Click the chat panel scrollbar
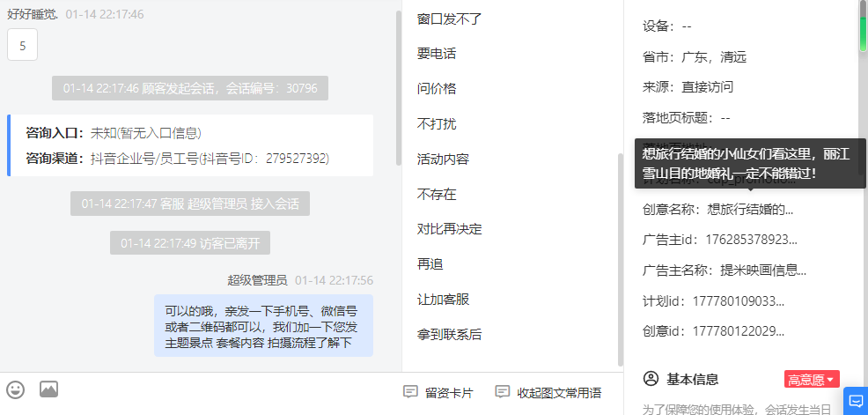 pos(399,87)
